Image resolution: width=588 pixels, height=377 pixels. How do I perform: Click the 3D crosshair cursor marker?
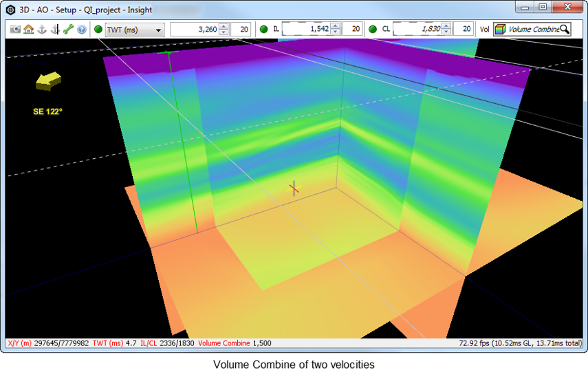294,188
